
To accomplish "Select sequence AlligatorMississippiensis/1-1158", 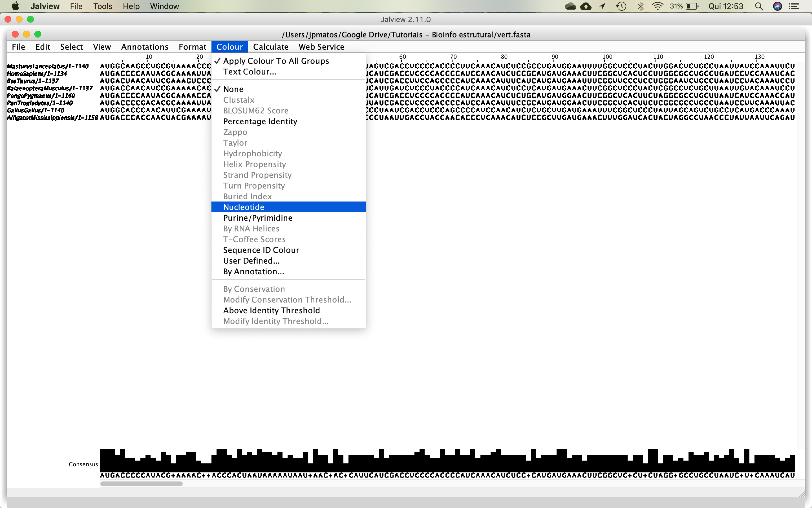I will [52, 118].
